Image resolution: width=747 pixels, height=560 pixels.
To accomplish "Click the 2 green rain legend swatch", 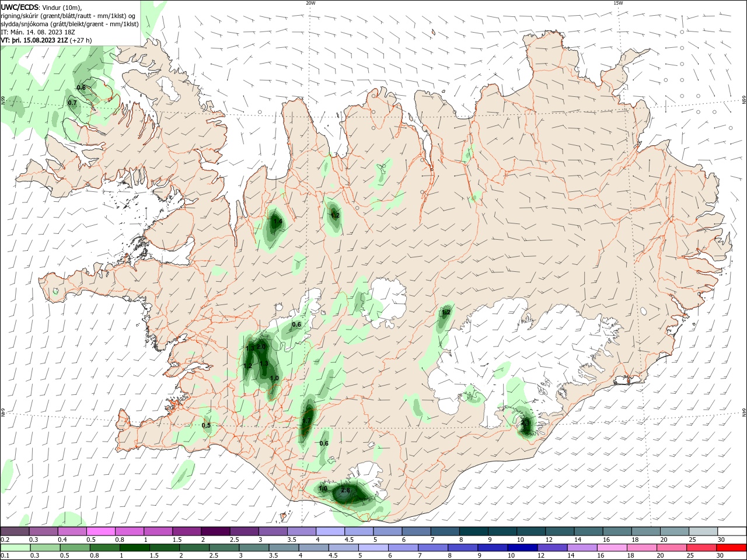I will [194, 548].
